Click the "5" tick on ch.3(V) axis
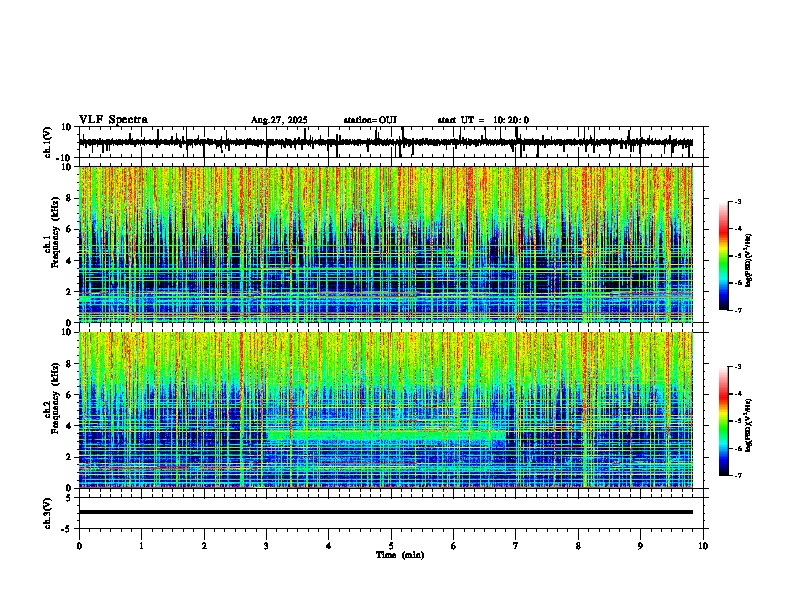 70,498
